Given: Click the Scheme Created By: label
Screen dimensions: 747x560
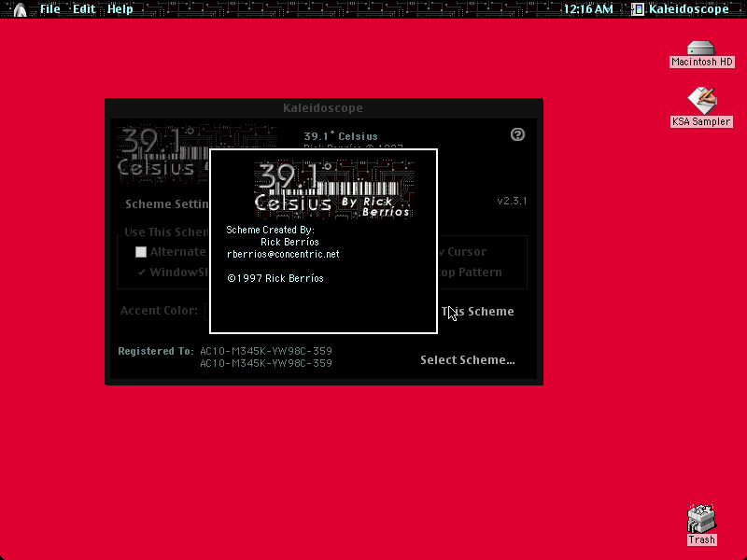Looking at the screenshot, I should click(270, 230).
